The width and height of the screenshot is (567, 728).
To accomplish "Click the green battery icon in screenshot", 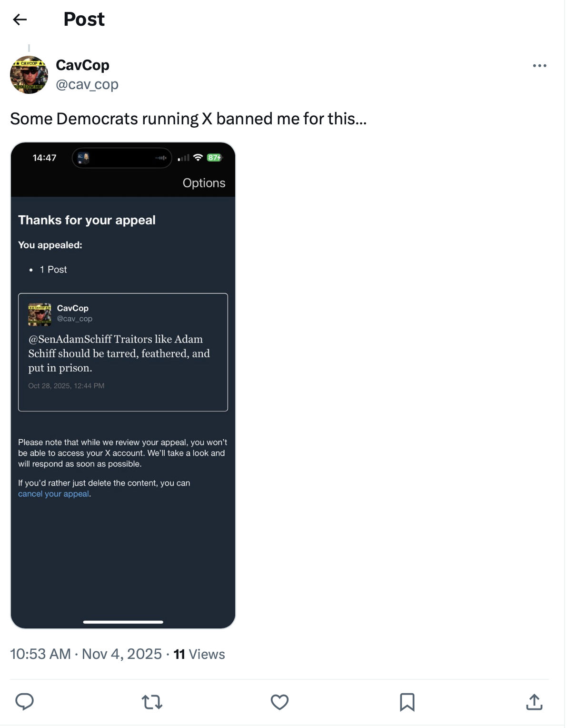I will click(214, 158).
